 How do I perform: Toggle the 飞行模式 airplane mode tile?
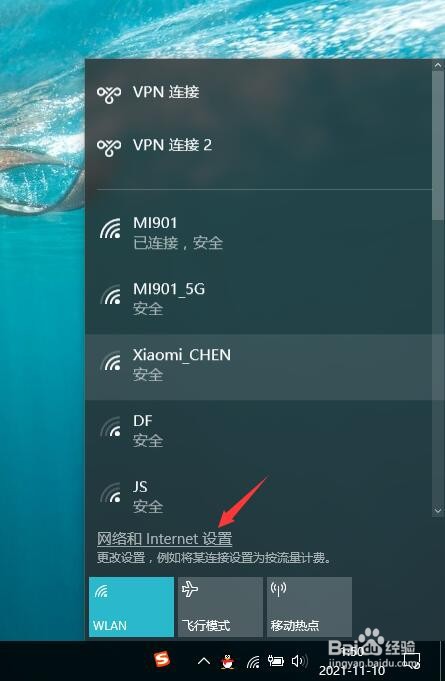click(x=220, y=607)
